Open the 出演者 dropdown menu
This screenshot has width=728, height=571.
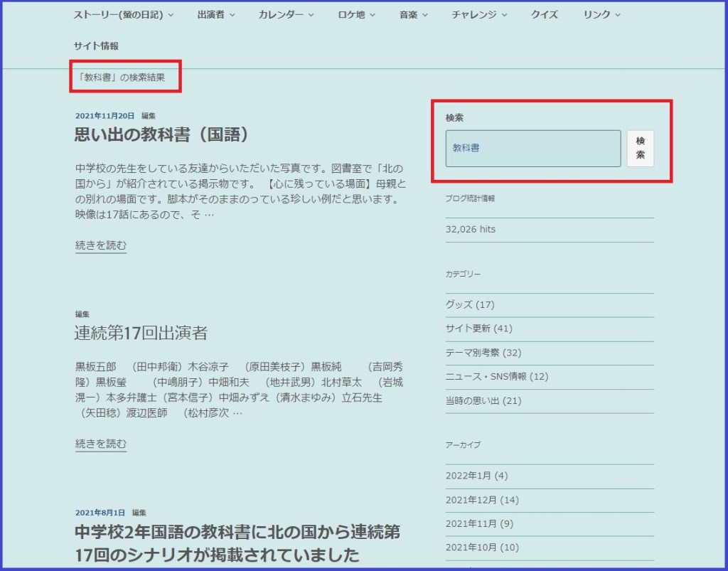point(215,15)
